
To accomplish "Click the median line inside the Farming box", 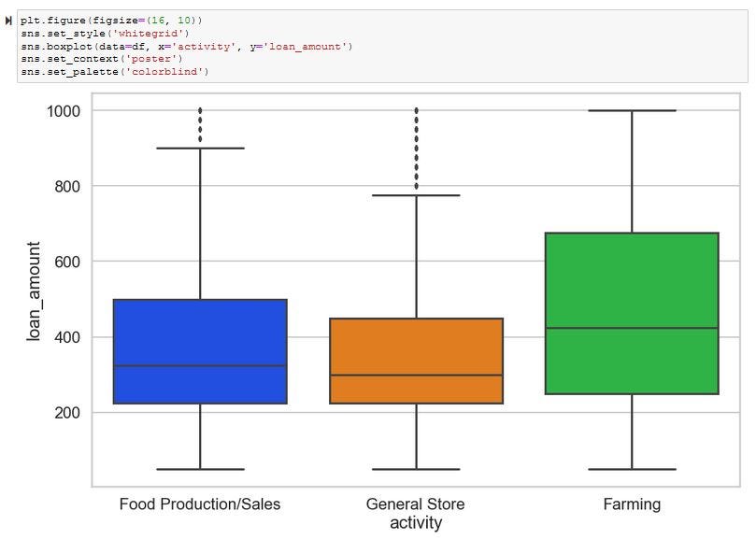I will (x=632, y=328).
